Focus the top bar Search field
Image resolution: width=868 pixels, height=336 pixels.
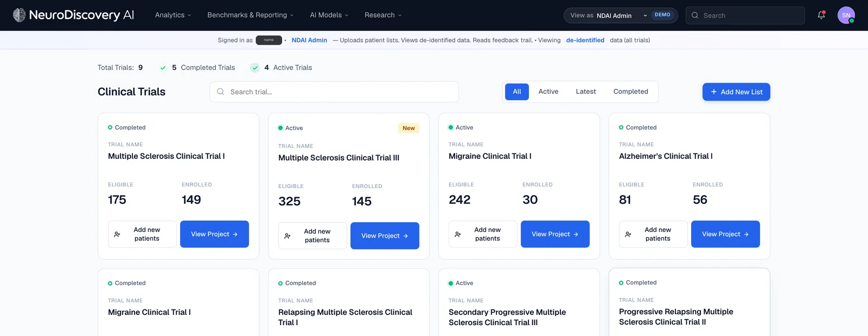pyautogui.click(x=745, y=15)
